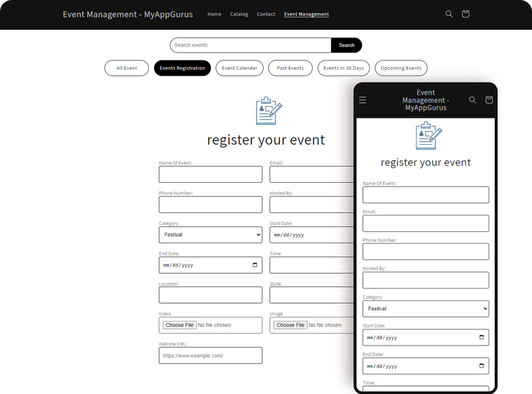Click the desktop header search icon
532x394 pixels.
[x=449, y=14]
